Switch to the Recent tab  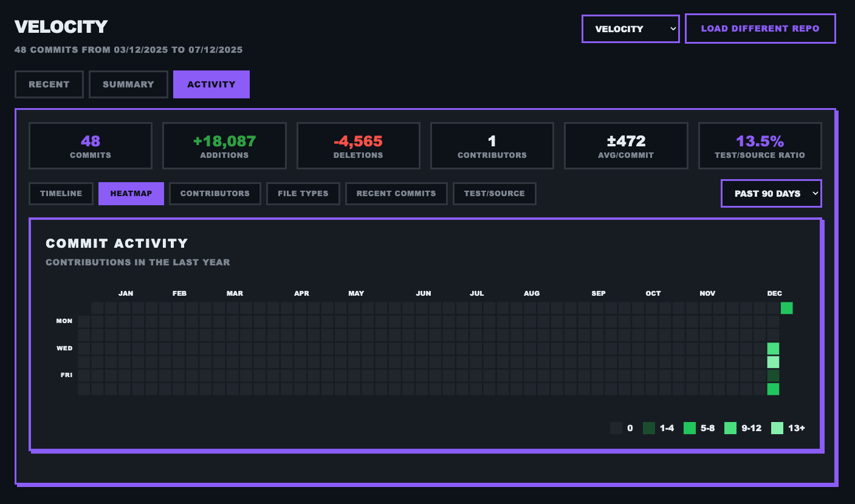tap(49, 84)
